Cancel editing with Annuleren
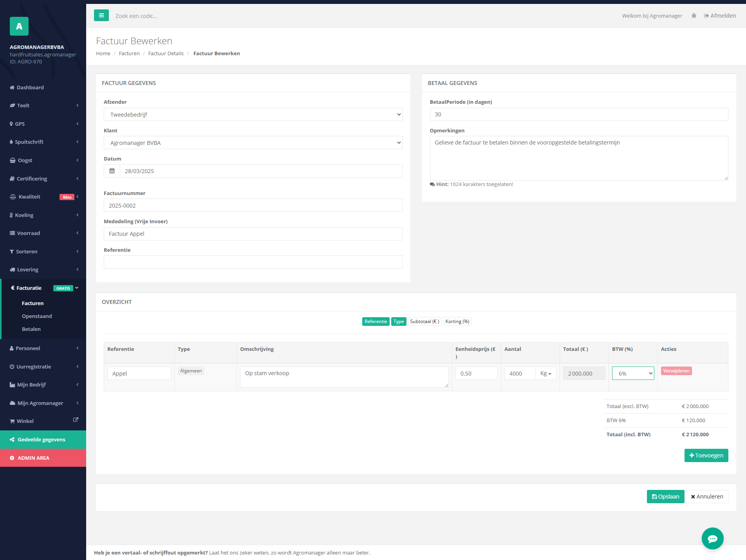The image size is (746, 560). pyautogui.click(x=707, y=497)
